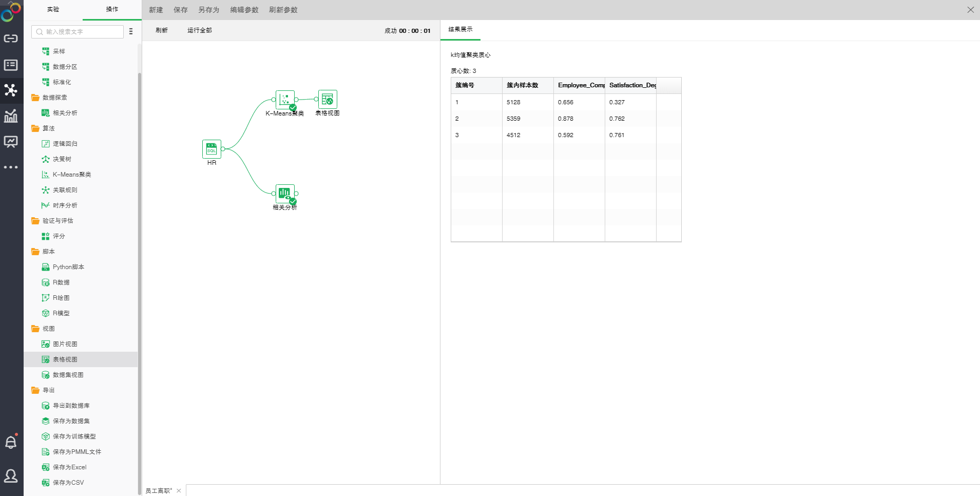Open the notification bell in sidebar
This screenshot has height=496, width=980.
(x=11, y=442)
